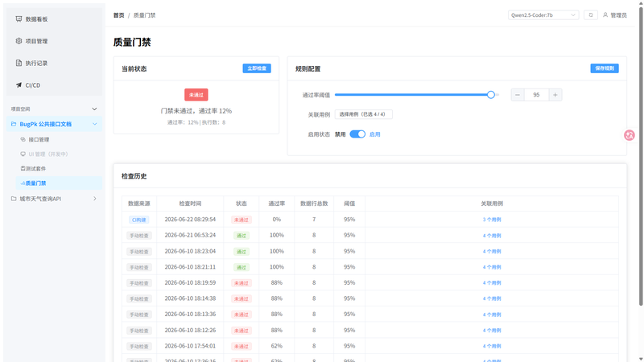Click the CI/CD rocket icon

(19, 85)
